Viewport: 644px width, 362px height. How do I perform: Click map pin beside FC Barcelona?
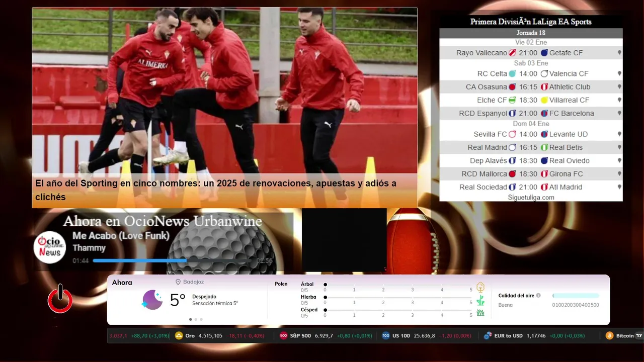coord(619,113)
